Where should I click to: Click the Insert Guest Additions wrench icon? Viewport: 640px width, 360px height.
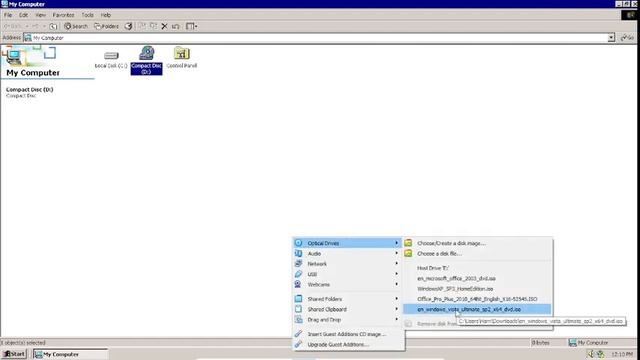pos(298,334)
